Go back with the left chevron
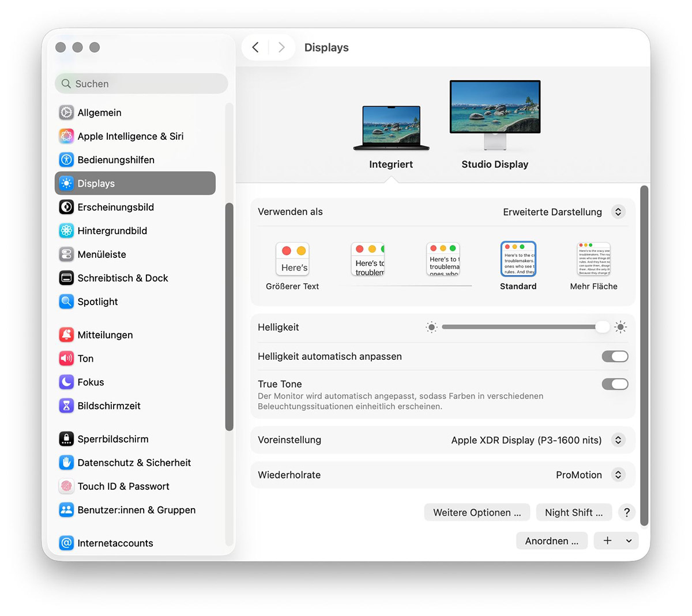Screen dimensions: 692x616 255,47
